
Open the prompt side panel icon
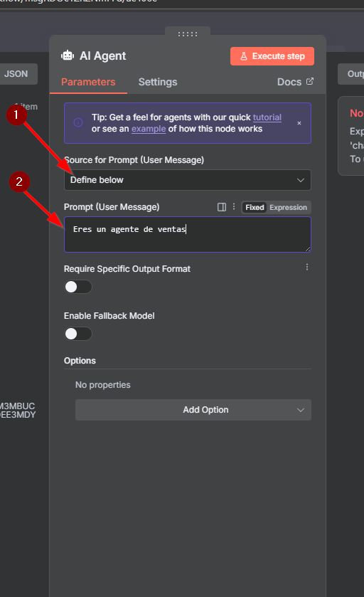(x=222, y=207)
